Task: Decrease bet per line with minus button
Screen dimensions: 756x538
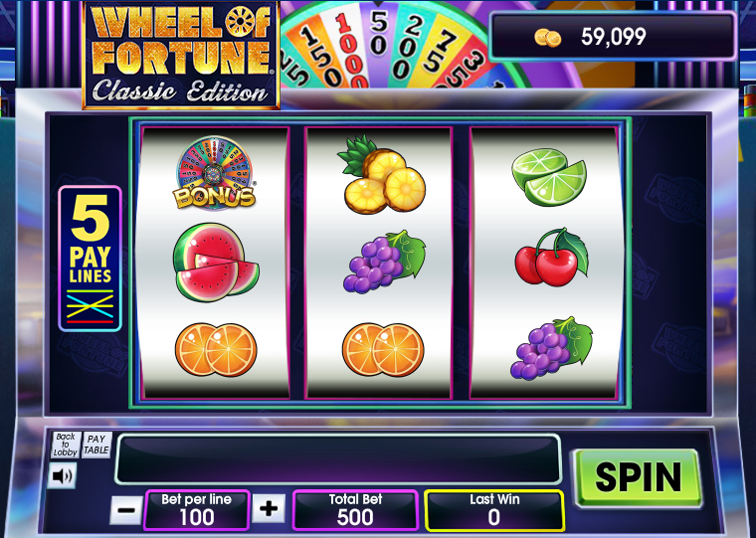Action: tap(126, 509)
